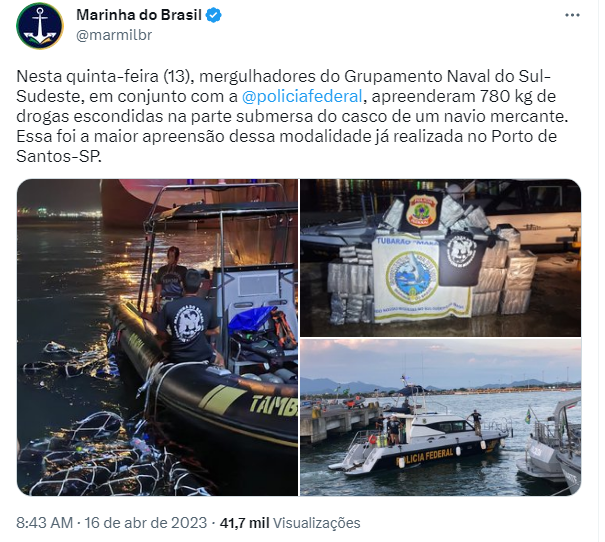Click the tweet text paragraph

pyautogui.click(x=292, y=117)
